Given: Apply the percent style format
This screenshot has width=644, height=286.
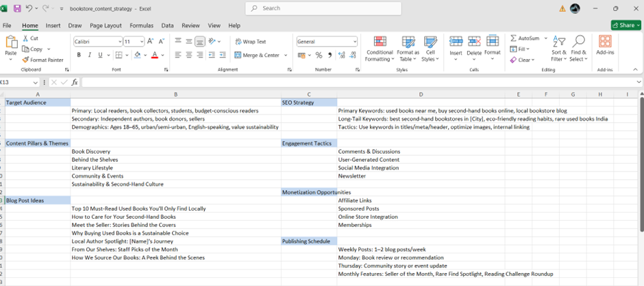Looking at the screenshot, I should tap(319, 55).
